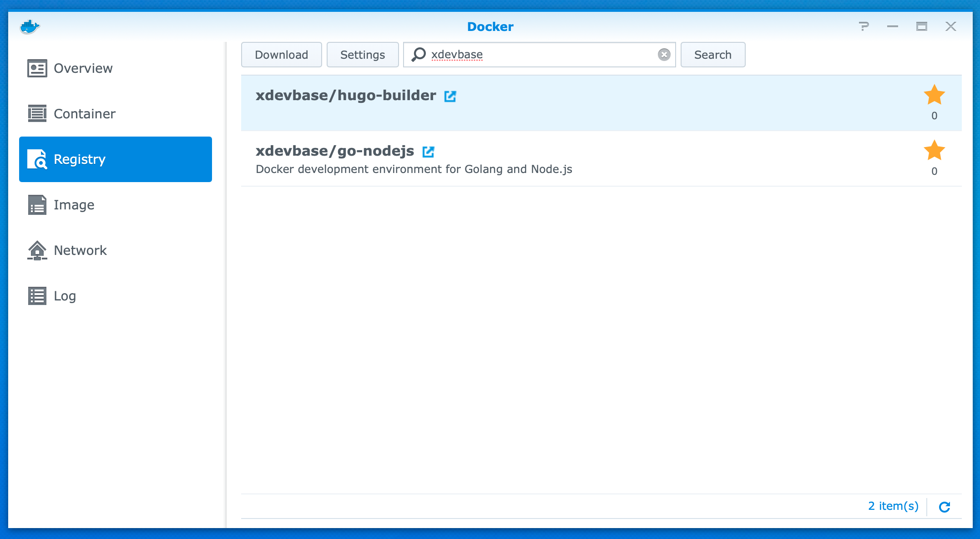Select the xdevbase/hugo-builder result row
980x539 pixels.
pos(591,103)
